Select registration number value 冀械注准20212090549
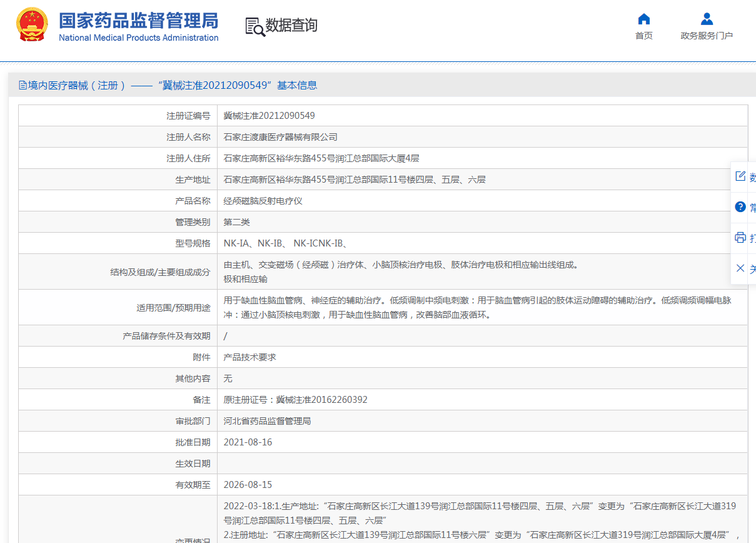Screen dimensions: 756x543 pyautogui.click(x=270, y=116)
